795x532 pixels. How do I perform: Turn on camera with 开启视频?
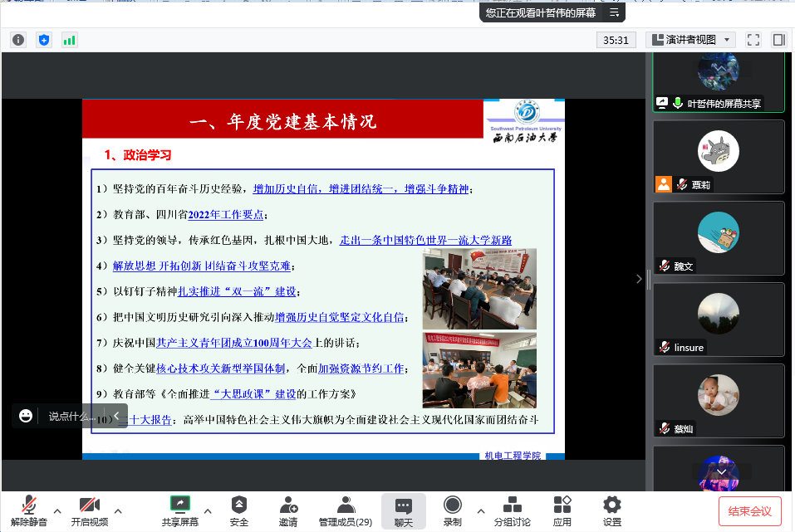pyautogui.click(x=89, y=510)
